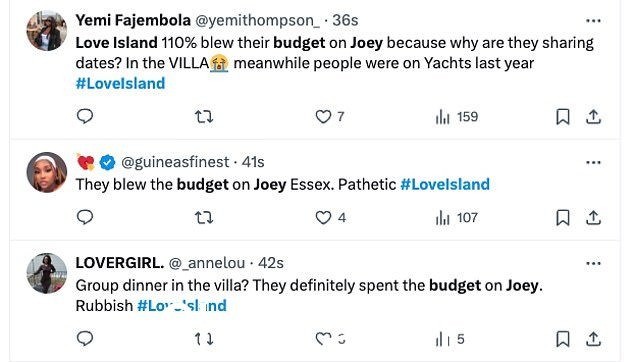Open LOVERGIRL. profile name
Image resolution: width=634 pixels, height=362 pixels.
[120, 263]
